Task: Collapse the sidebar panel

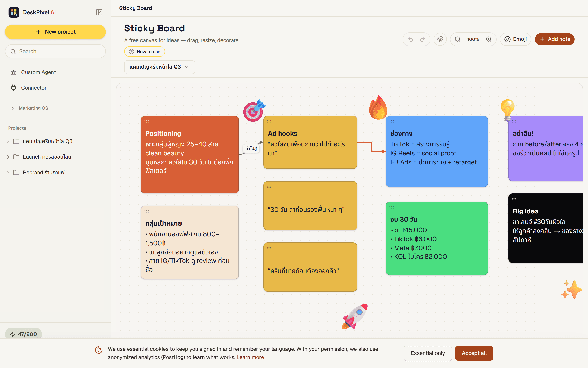Action: pyautogui.click(x=99, y=12)
